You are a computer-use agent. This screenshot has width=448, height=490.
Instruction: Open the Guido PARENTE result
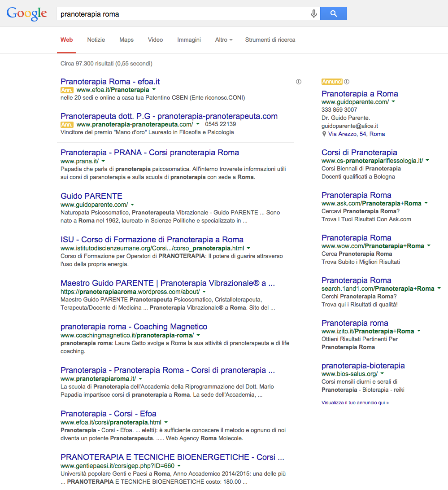(x=91, y=196)
